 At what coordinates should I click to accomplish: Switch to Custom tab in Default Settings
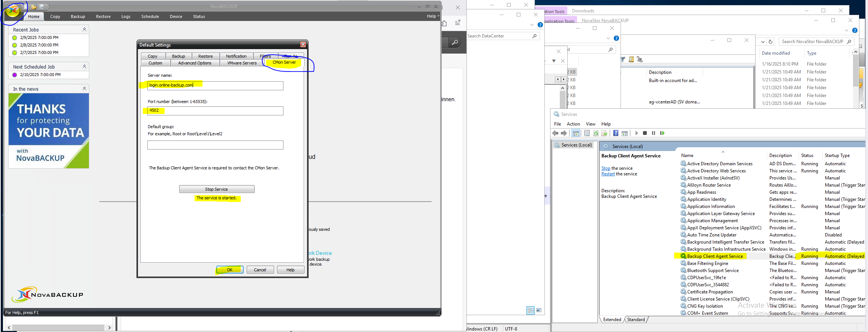point(155,63)
